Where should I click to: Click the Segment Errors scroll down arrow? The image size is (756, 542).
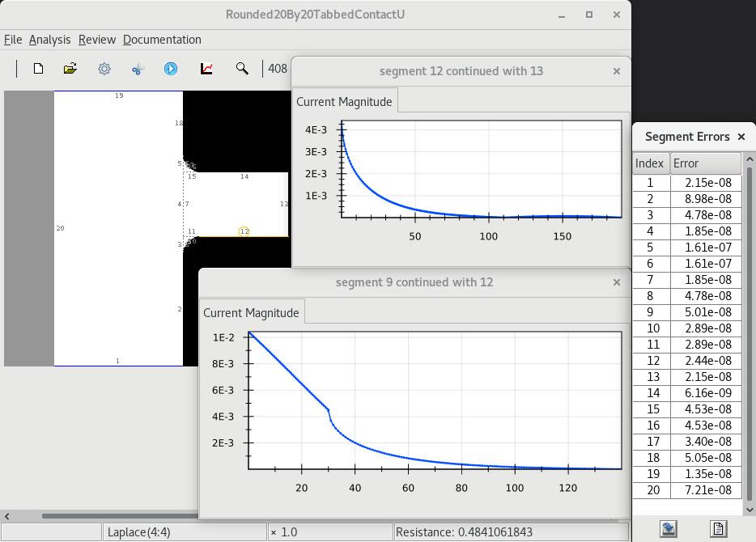coord(750,510)
